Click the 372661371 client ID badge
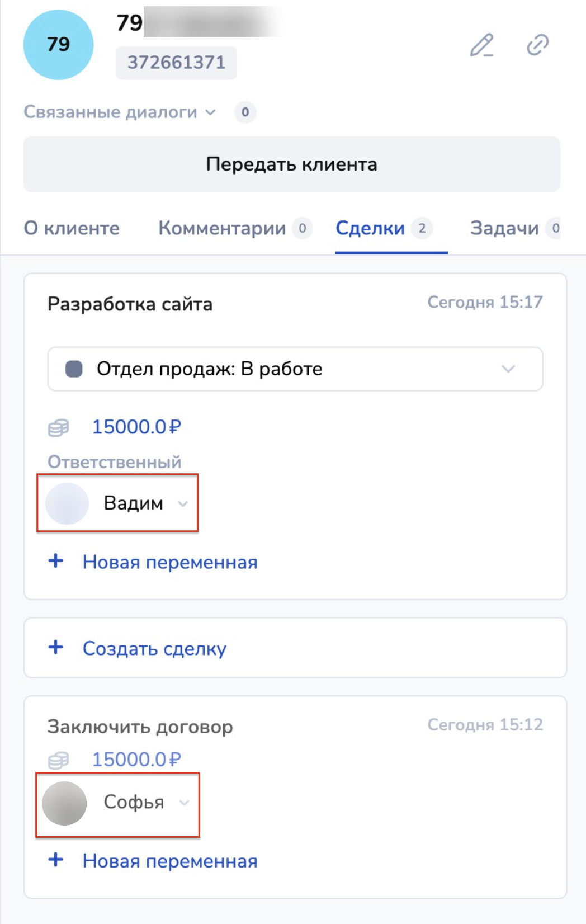 (176, 63)
